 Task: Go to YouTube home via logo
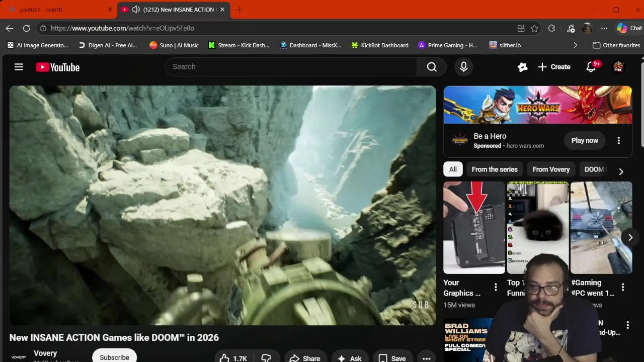click(x=58, y=67)
